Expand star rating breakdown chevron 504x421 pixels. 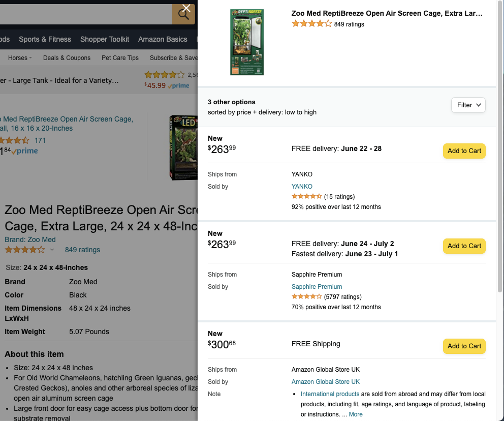[x=51, y=250]
